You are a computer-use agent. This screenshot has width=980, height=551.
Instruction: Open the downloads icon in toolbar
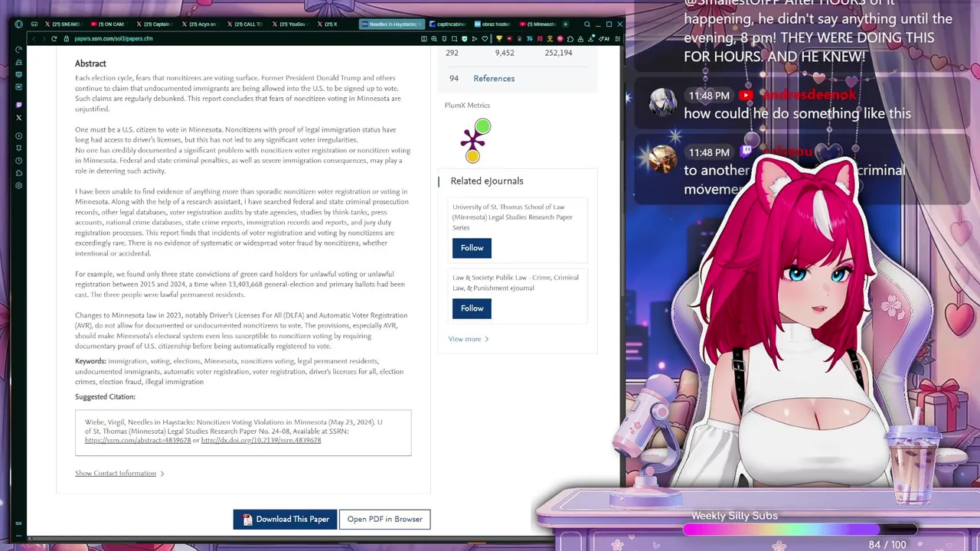click(x=591, y=38)
